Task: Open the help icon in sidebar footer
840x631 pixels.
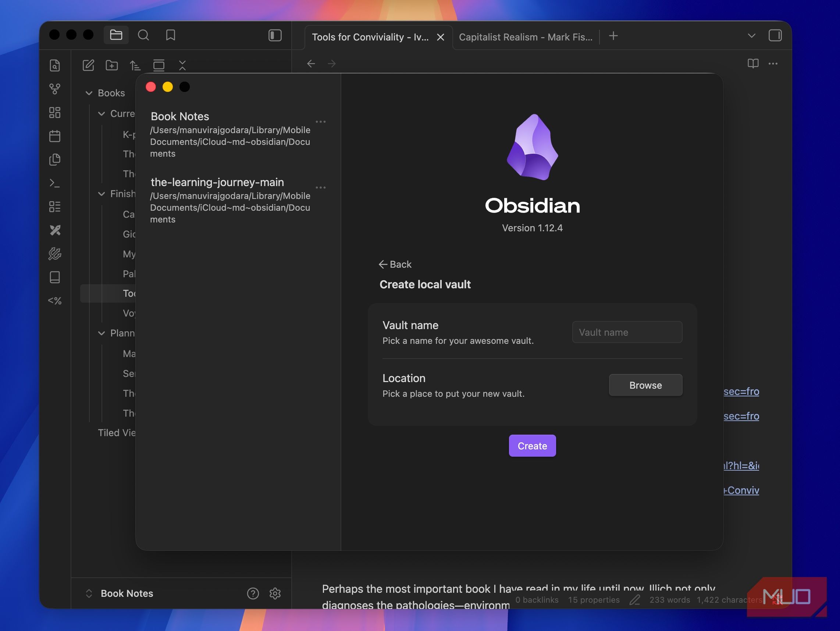Action: pyautogui.click(x=253, y=593)
